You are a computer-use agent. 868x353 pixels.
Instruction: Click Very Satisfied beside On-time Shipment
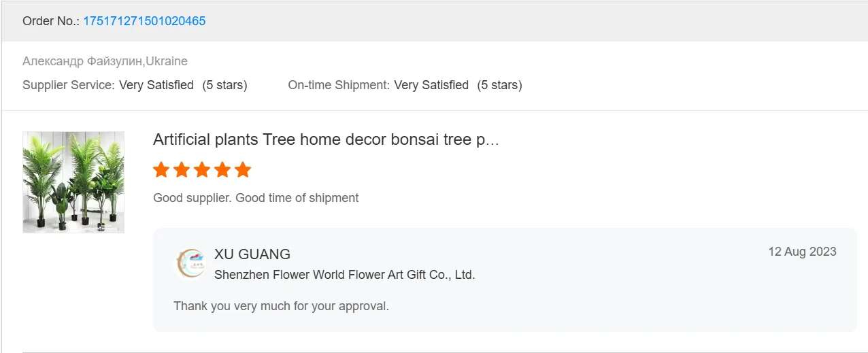click(431, 85)
